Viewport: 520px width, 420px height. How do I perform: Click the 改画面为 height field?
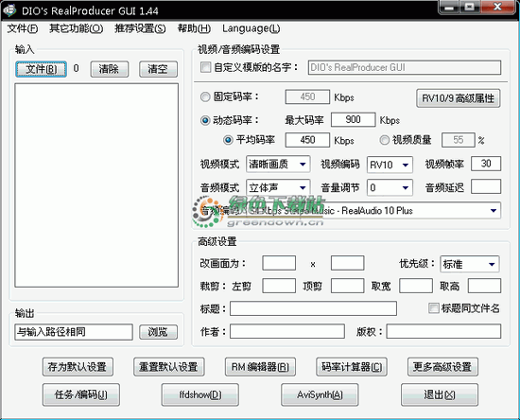(347, 263)
